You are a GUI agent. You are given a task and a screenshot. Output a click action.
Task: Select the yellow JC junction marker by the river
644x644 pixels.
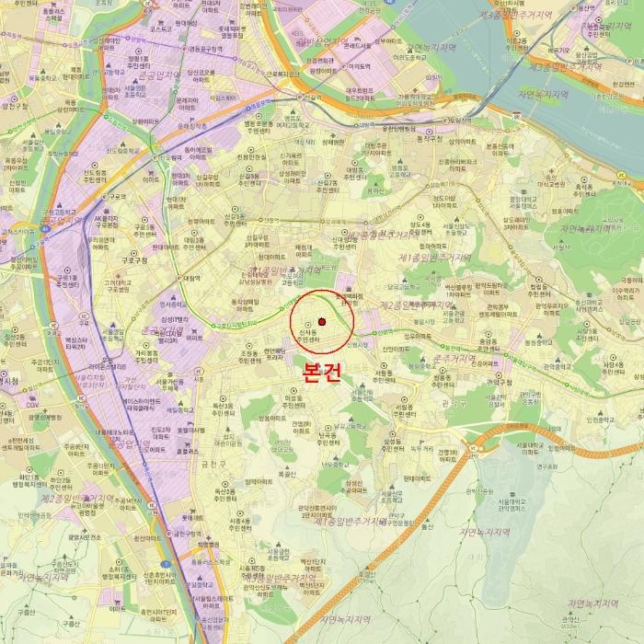(621, 176)
